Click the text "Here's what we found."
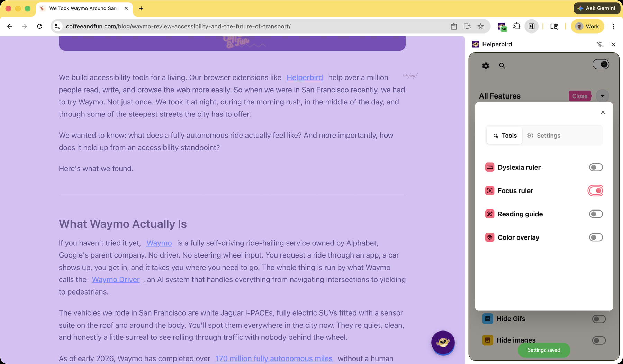Image resolution: width=623 pixels, height=364 pixels. pyautogui.click(x=96, y=169)
